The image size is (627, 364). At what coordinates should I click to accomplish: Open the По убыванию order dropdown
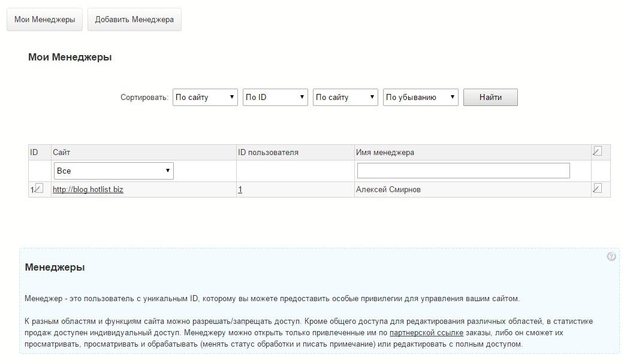pos(420,97)
